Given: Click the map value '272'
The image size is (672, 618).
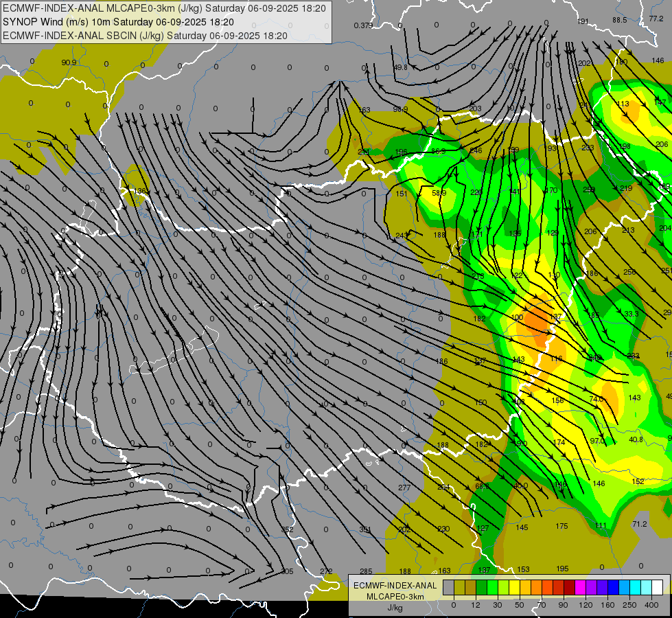Looking at the screenshot, I should [x=326, y=571].
